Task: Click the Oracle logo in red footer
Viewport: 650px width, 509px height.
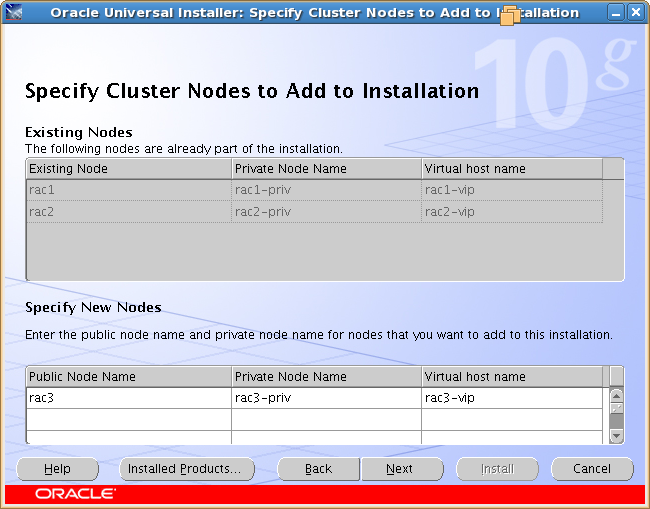Action: coord(75,494)
